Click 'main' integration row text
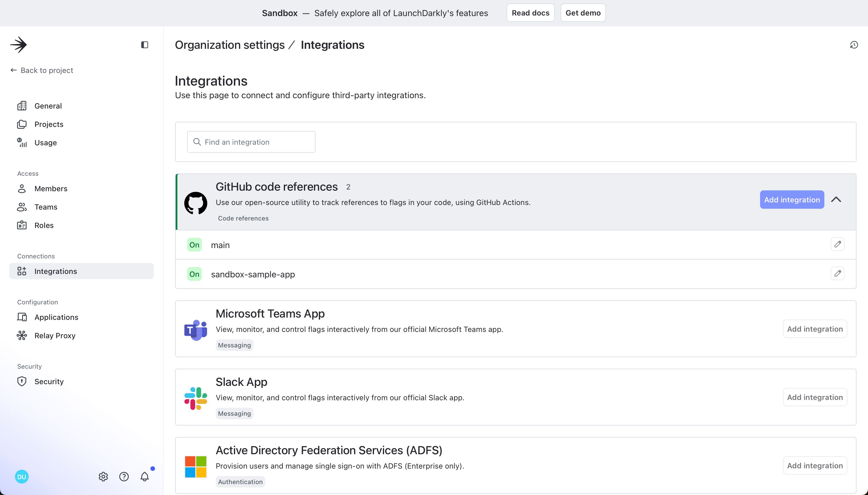Viewport: 868px width, 495px height. click(x=220, y=245)
